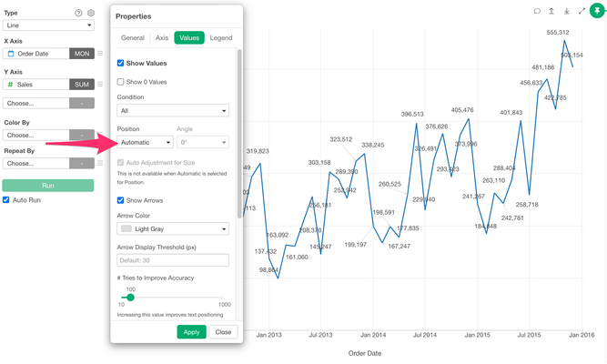Open the Condition dropdown set to All
This screenshot has height=364, width=607.
[173, 110]
